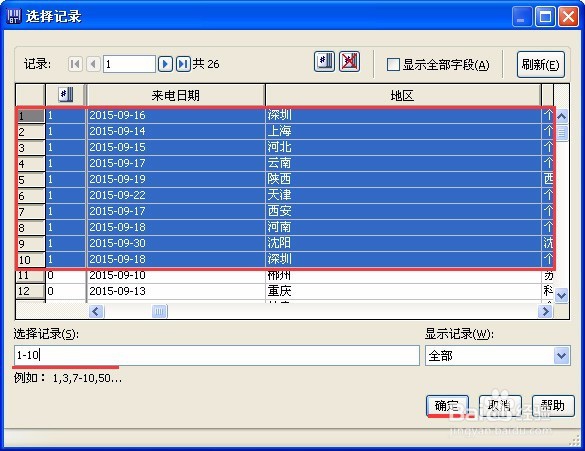Click region cell 西安
The width and height of the screenshot is (585, 451).
click(403, 212)
